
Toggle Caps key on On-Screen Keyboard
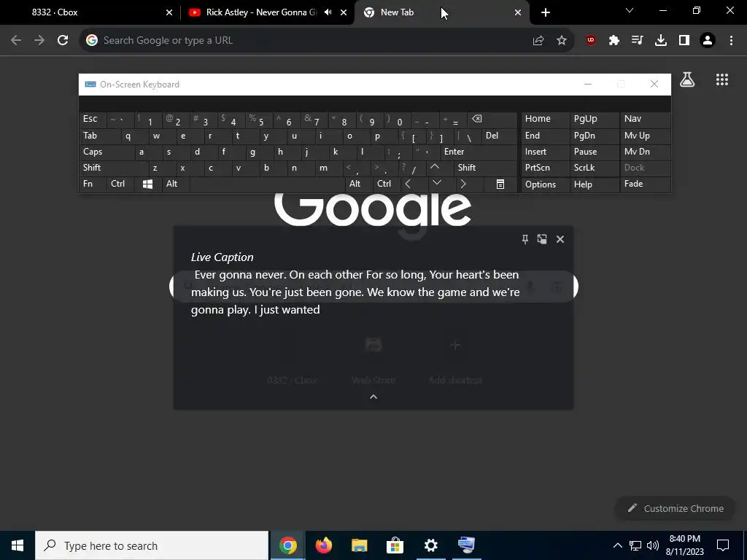[107, 152]
